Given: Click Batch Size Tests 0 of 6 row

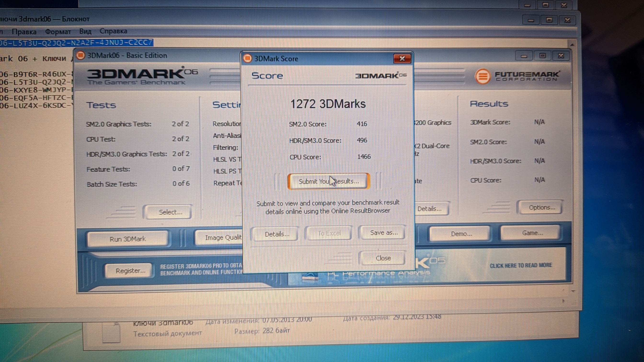Looking at the screenshot, I should [138, 184].
